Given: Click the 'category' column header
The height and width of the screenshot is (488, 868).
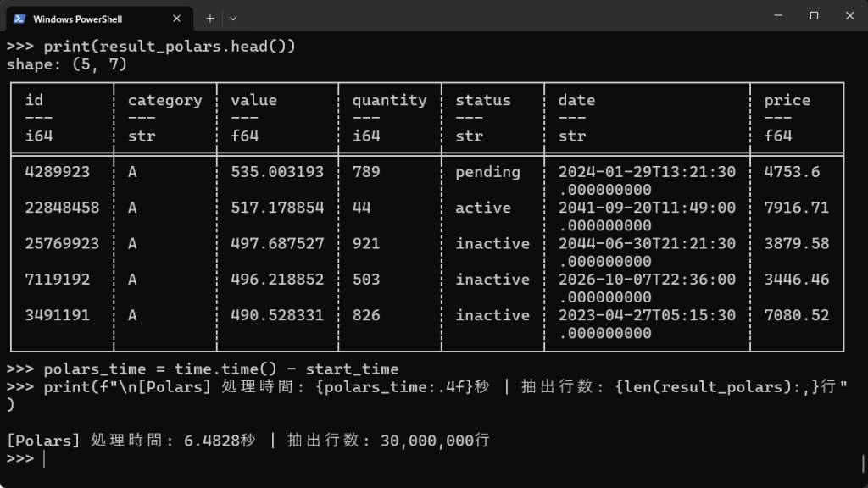Looking at the screenshot, I should click(164, 100).
